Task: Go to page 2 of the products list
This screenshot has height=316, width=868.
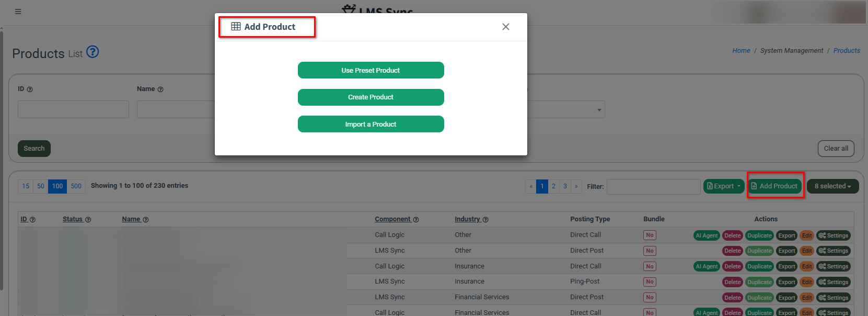Action: 553,186
